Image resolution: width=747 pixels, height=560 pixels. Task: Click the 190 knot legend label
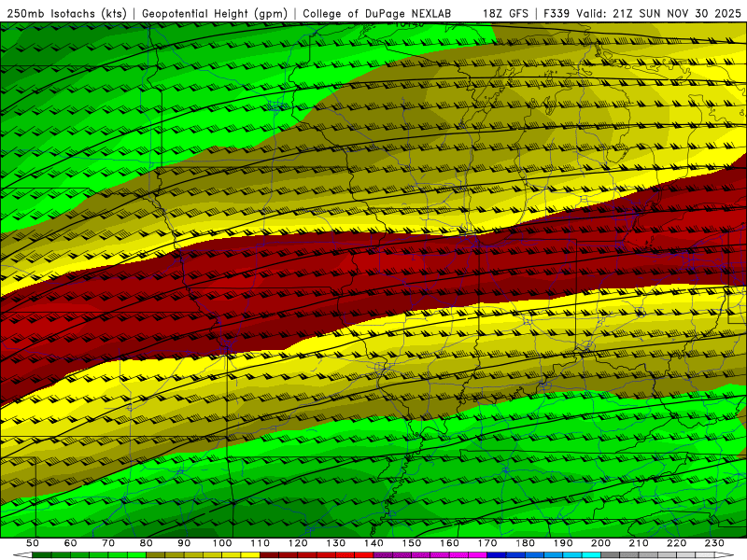[x=563, y=543]
